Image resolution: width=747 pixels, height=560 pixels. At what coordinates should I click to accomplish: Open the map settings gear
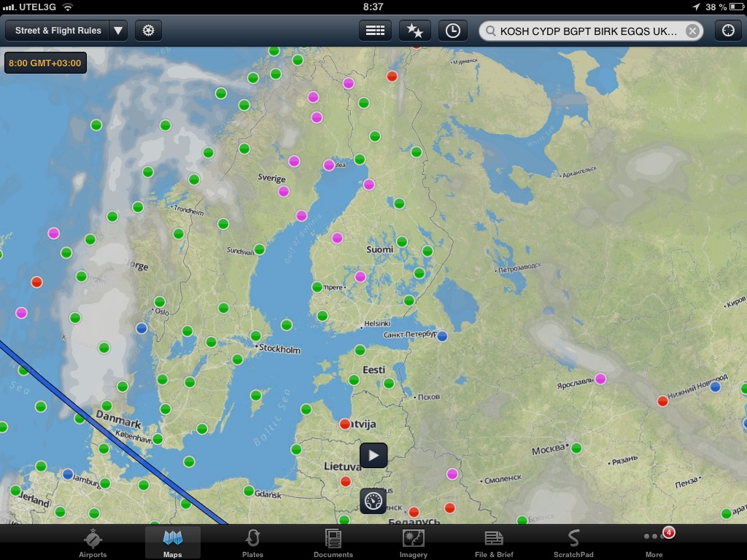[148, 31]
